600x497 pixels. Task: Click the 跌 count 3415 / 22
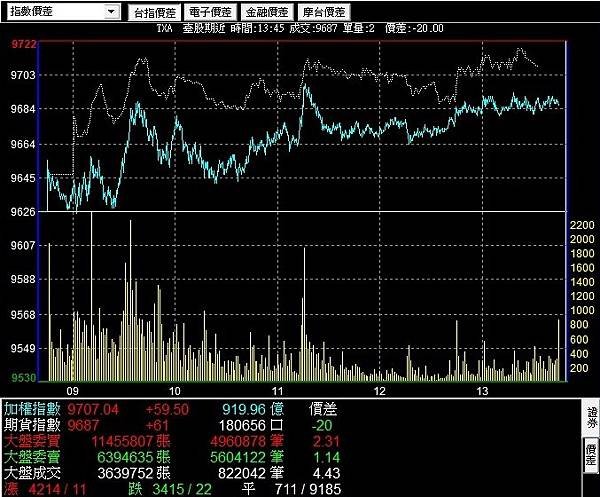click(x=182, y=489)
